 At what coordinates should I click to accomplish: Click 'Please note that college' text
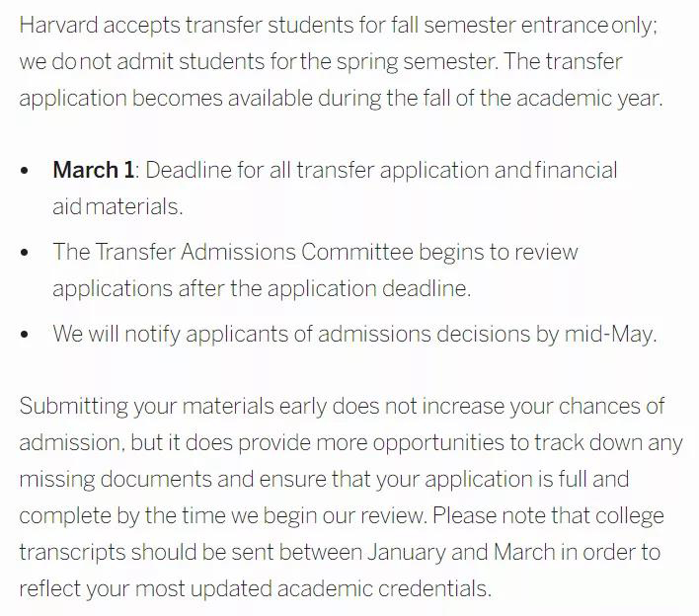coord(548,515)
